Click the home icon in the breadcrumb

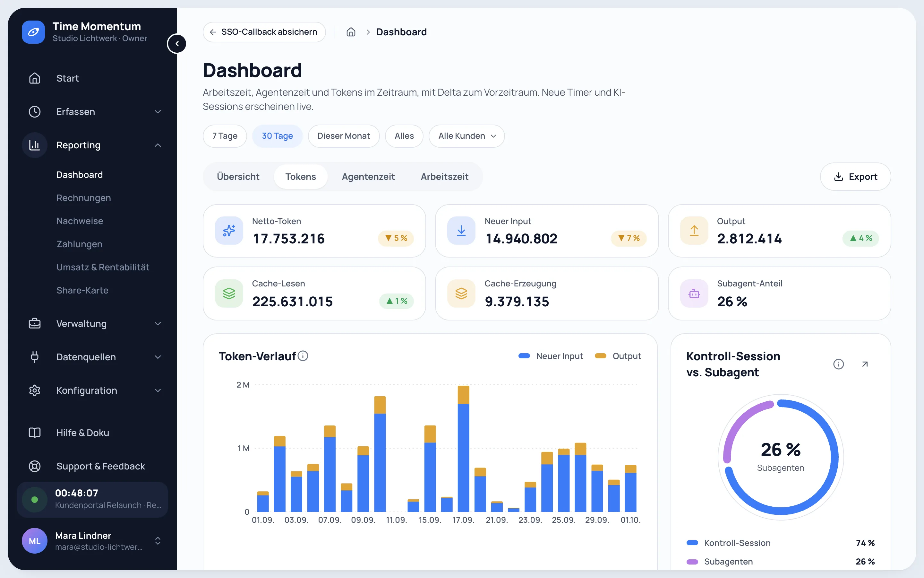point(351,32)
